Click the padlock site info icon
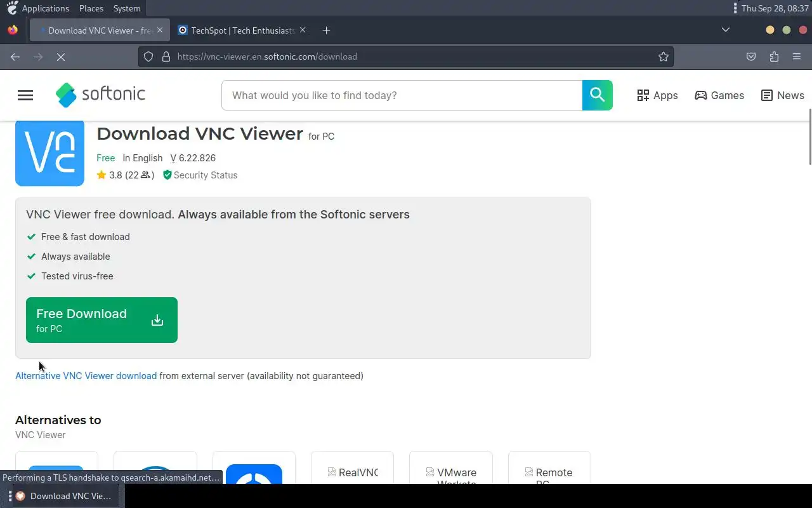 pos(166,57)
